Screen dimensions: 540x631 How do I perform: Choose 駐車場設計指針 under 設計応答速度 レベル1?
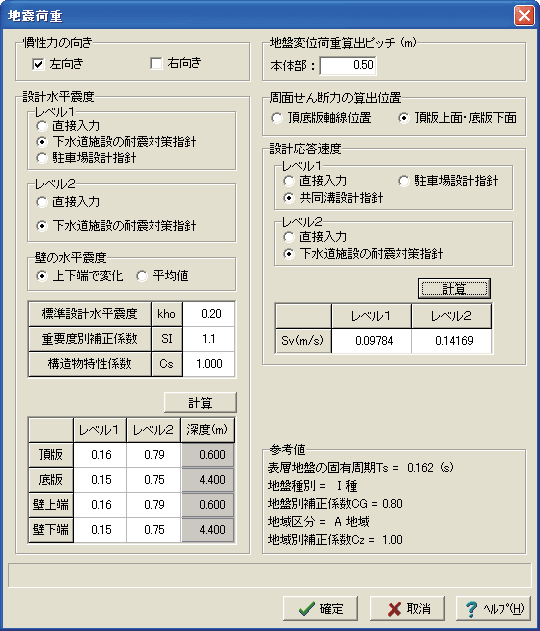click(x=404, y=181)
